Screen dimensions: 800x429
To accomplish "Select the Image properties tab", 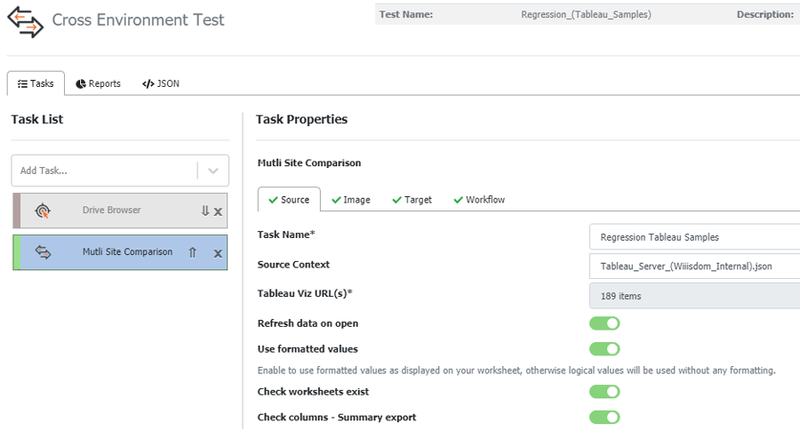I will (x=351, y=200).
